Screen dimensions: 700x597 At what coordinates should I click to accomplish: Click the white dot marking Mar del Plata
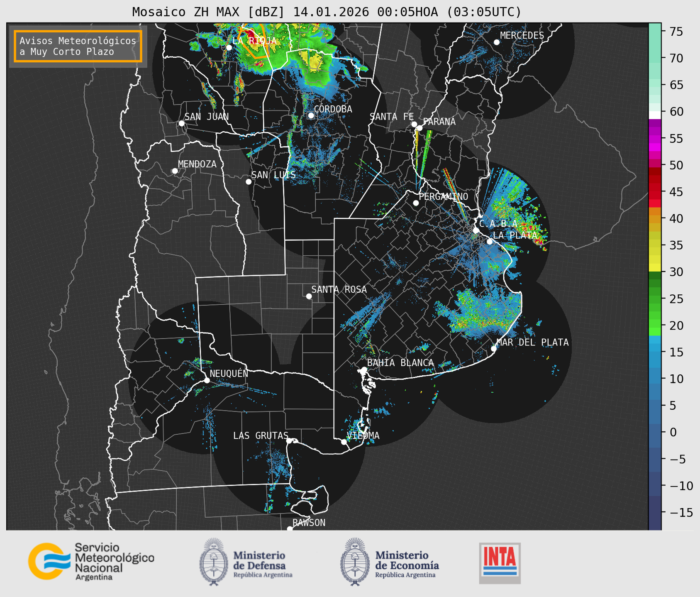click(x=494, y=349)
